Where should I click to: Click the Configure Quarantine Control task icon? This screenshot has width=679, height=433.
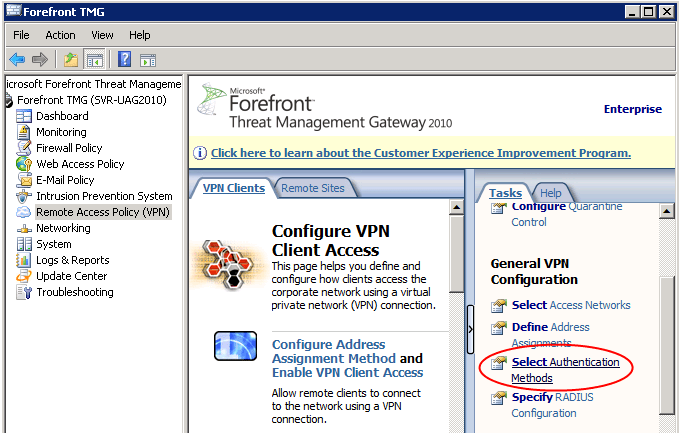coord(499,208)
